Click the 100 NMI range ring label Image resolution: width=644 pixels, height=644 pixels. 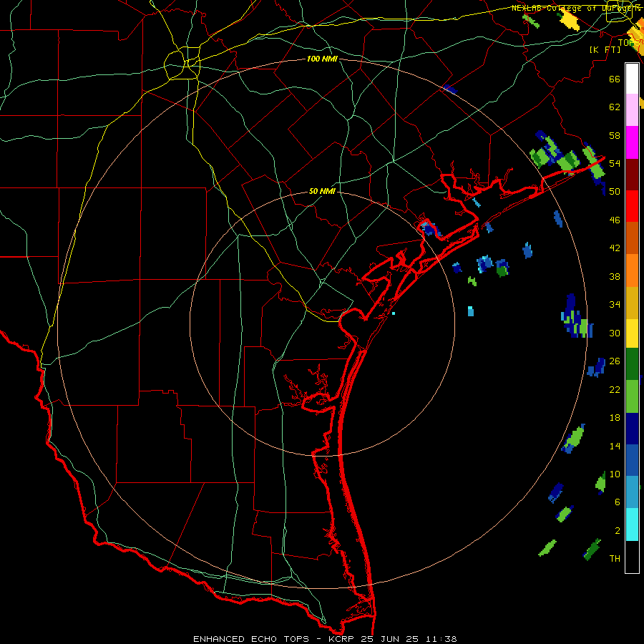click(x=322, y=59)
